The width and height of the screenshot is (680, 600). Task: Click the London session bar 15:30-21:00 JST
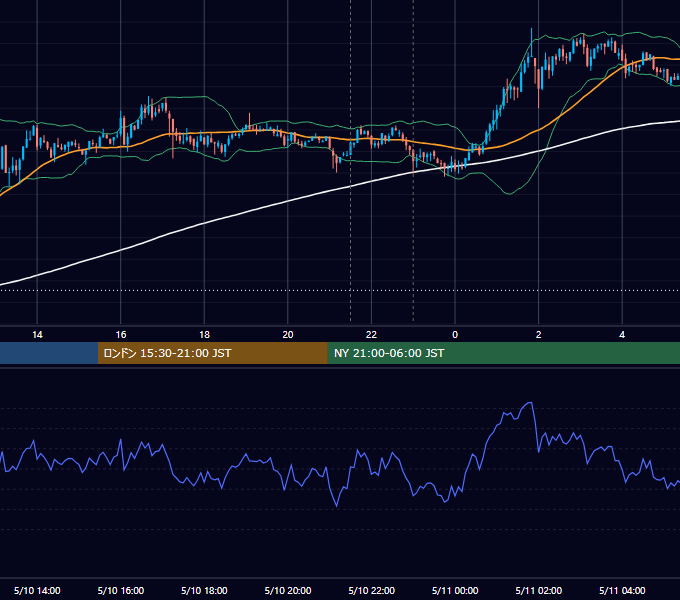tap(212, 353)
